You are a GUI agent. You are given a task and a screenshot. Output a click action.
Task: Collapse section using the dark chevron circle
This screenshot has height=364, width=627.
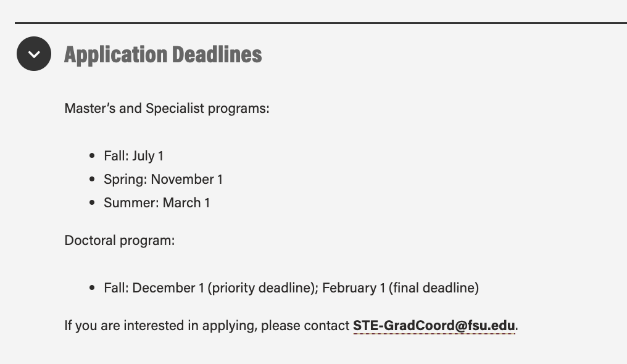[34, 54]
